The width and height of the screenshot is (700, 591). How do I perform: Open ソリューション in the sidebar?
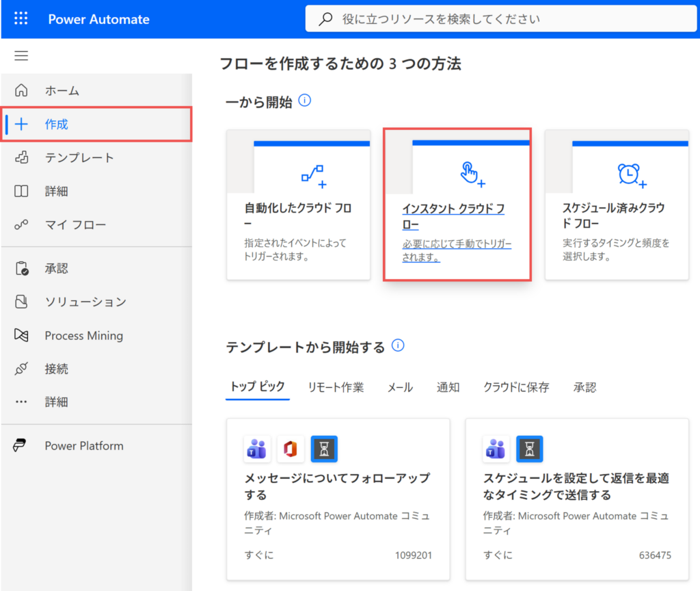[85, 302]
